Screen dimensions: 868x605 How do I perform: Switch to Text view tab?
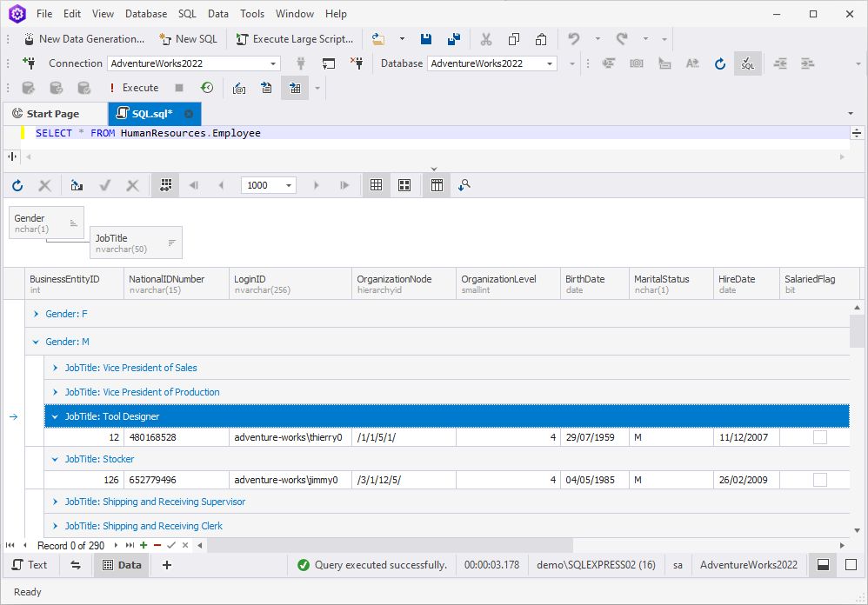[x=30, y=565]
